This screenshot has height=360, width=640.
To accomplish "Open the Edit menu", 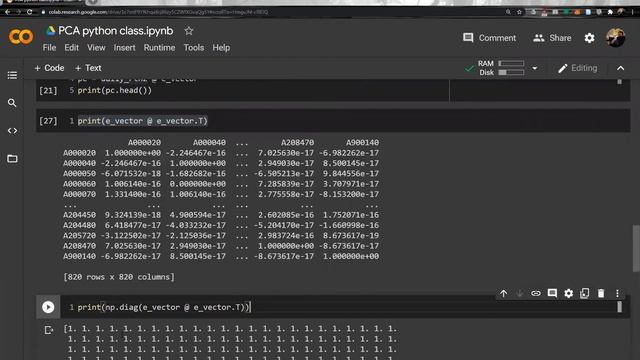I will 71,48.
